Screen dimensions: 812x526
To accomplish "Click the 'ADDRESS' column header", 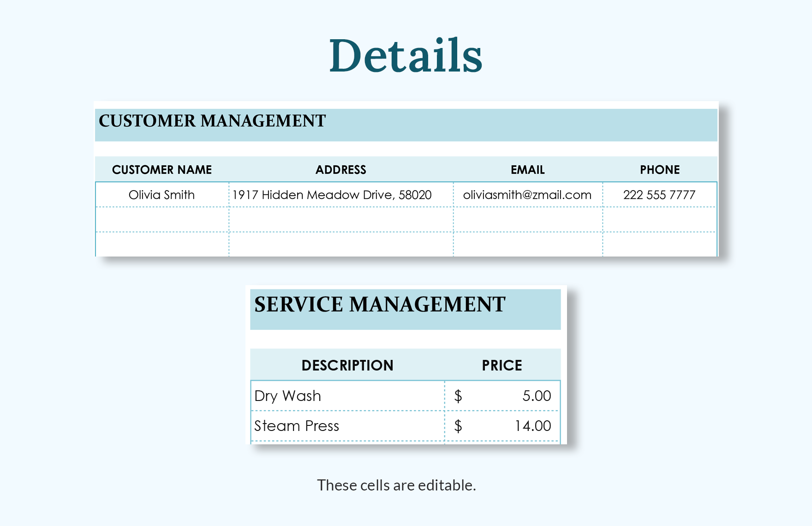I will [341, 169].
